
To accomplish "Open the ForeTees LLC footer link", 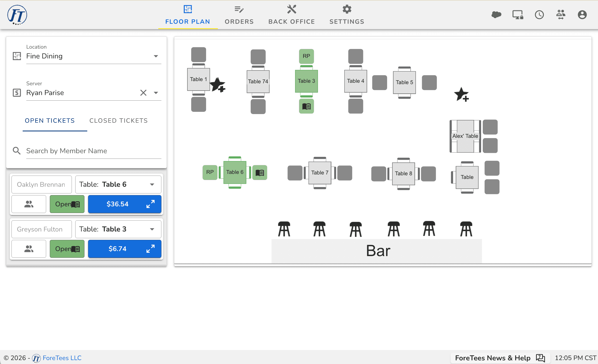I will click(x=62, y=358).
